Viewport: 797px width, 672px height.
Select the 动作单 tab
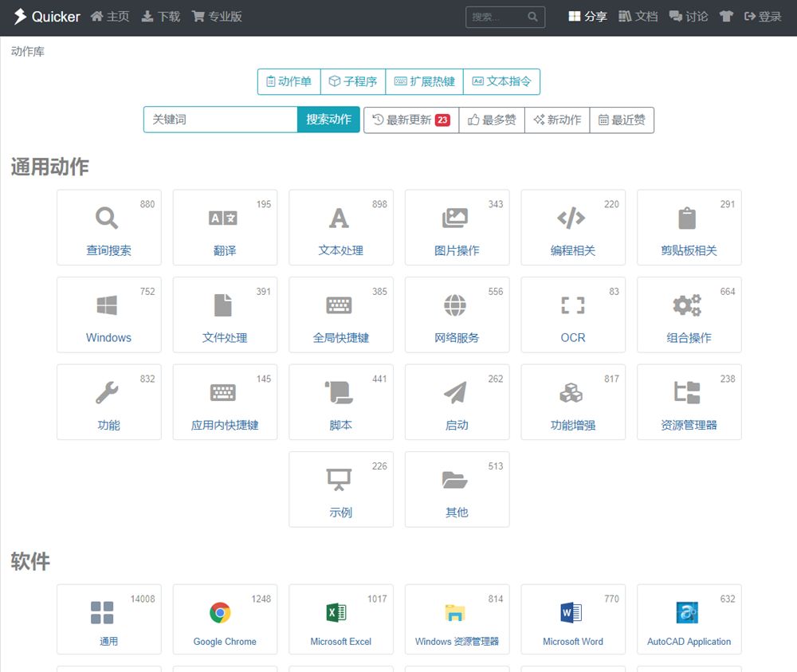pos(288,81)
